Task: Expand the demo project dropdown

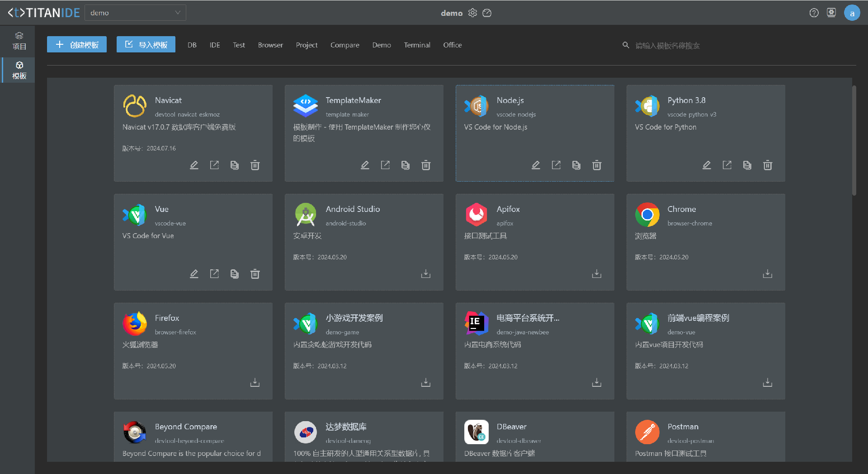Action: pyautogui.click(x=135, y=13)
